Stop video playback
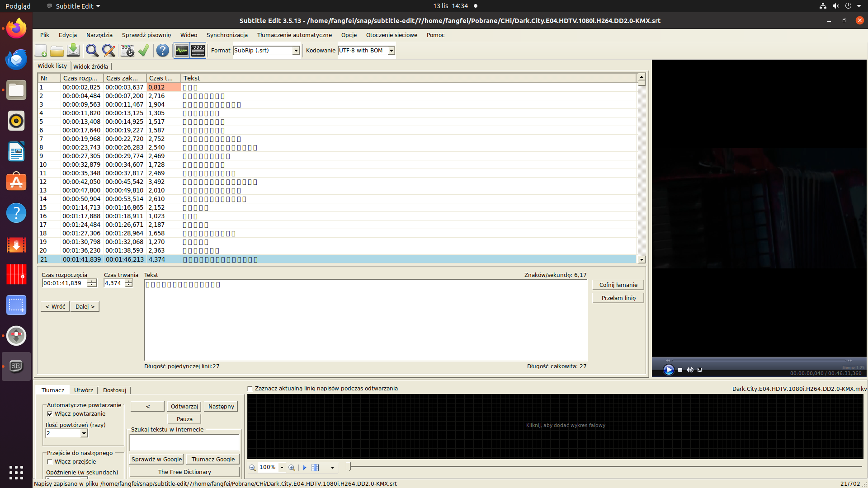Screen dimensions: 868x488 (680, 370)
